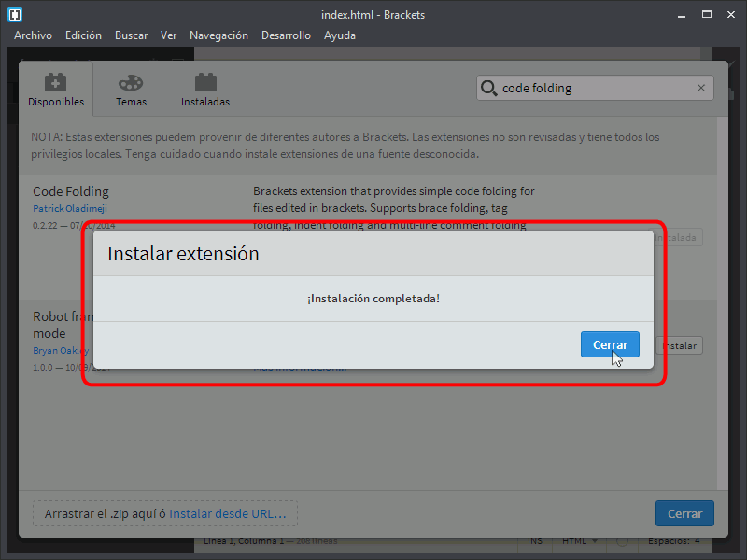The height and width of the screenshot is (560, 747).
Task: Select the "Code Folding" extension title
Action: point(71,191)
